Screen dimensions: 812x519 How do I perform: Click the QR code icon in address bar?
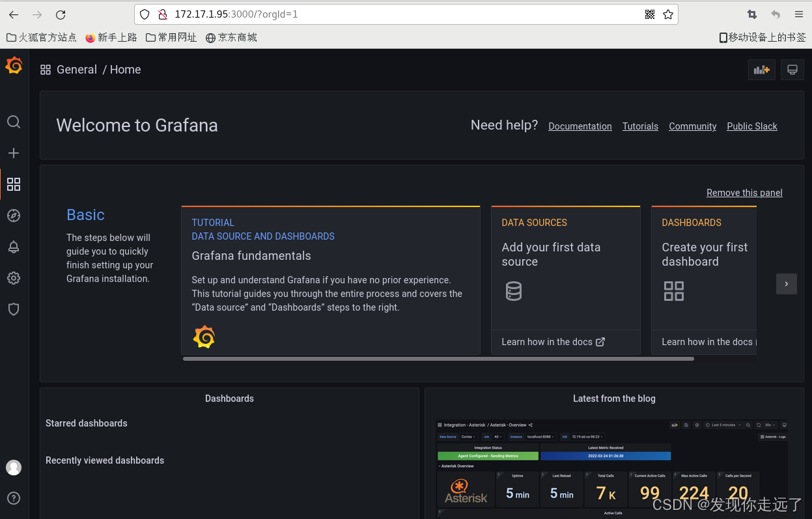tap(649, 14)
